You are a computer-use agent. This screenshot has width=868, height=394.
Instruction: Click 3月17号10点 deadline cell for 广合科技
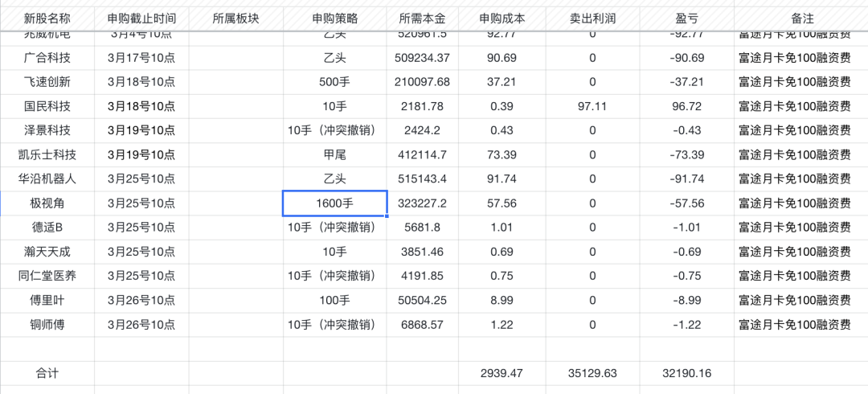pos(141,58)
